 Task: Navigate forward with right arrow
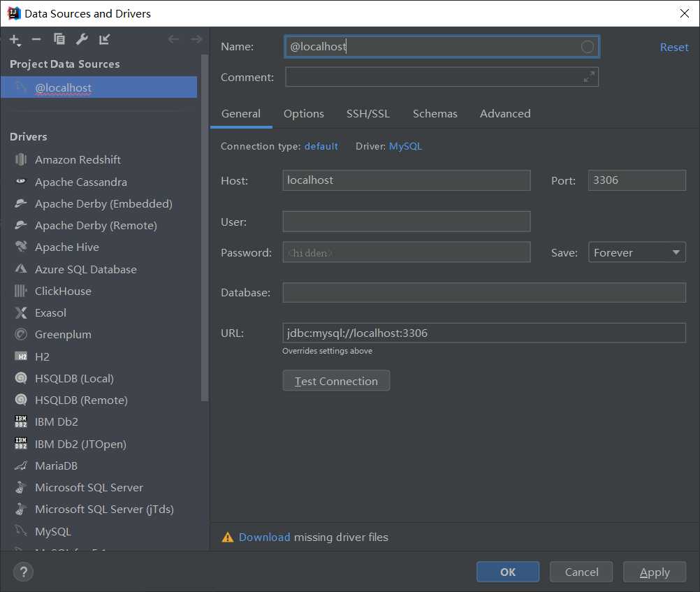coord(196,39)
